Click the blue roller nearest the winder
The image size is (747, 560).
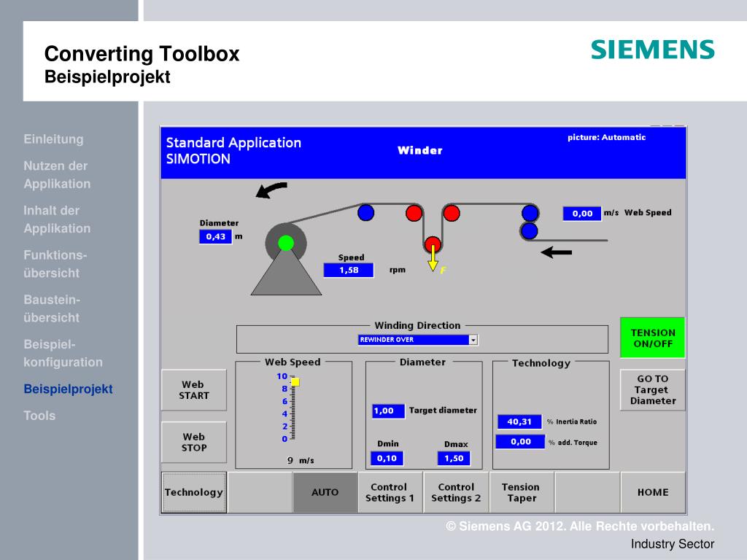pyautogui.click(x=366, y=212)
